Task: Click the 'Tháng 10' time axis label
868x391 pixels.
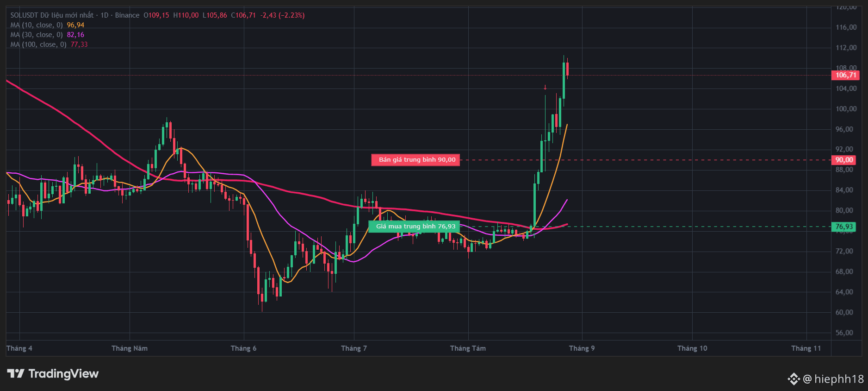Action: [x=692, y=348]
